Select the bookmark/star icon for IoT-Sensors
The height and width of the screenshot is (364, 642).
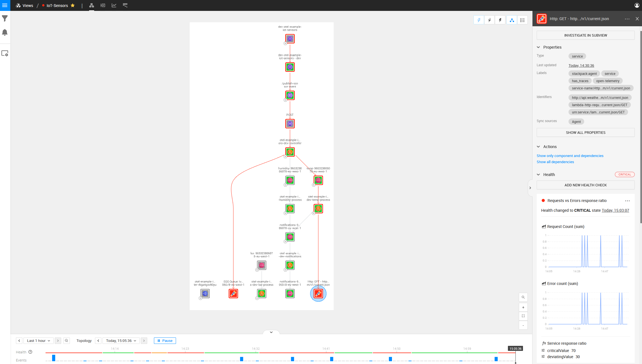click(73, 5)
